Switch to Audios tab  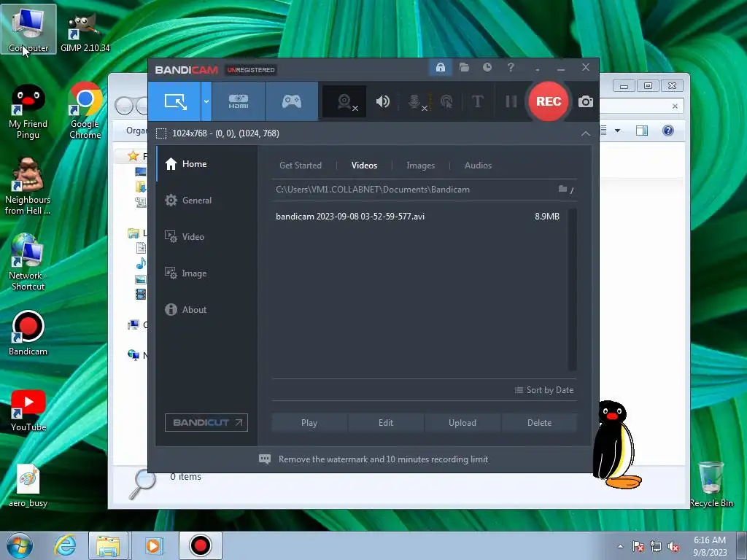478,166
